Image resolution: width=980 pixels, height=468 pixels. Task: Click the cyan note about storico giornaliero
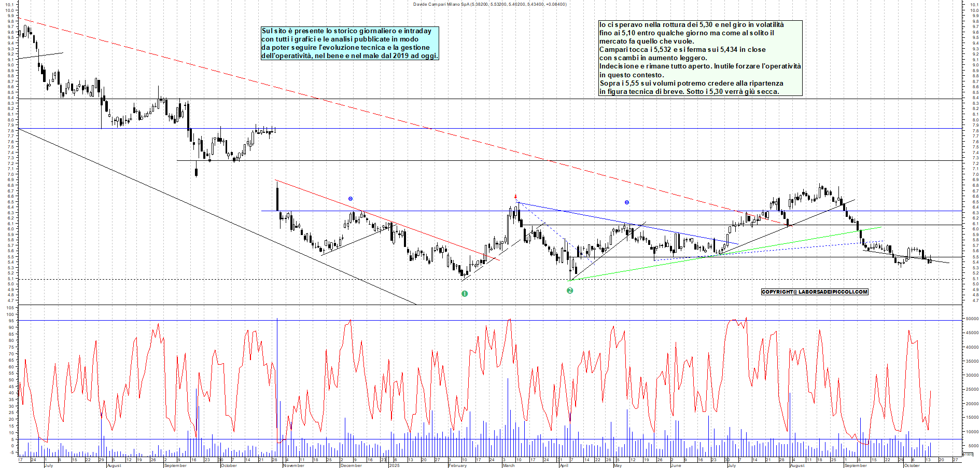point(349,44)
